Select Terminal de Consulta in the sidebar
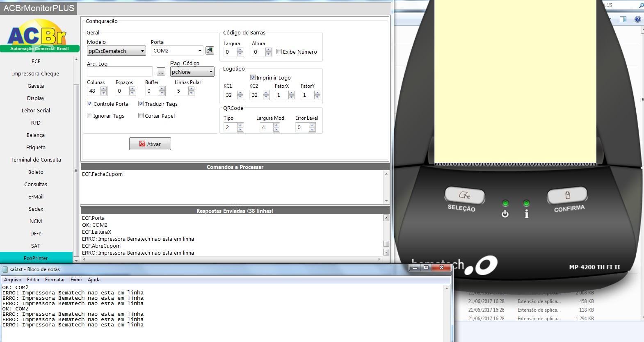This screenshot has width=644, height=342. [36, 160]
